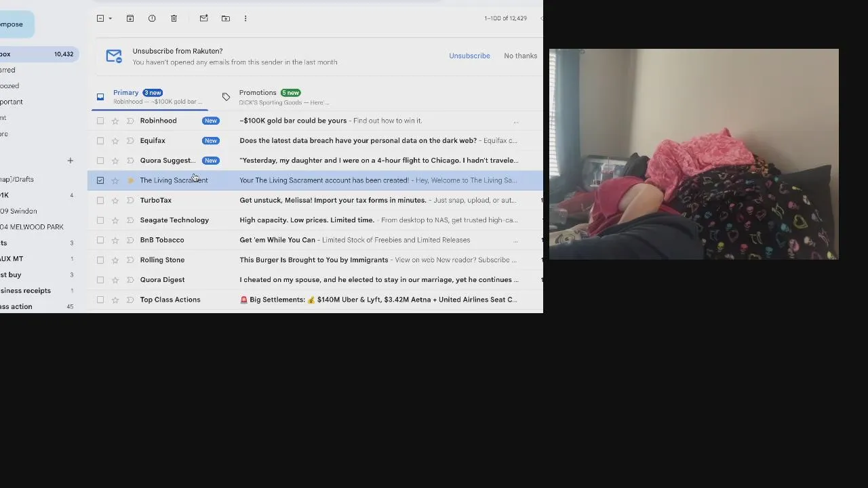
Task: Star the Seagate Technology email
Action: [115, 220]
